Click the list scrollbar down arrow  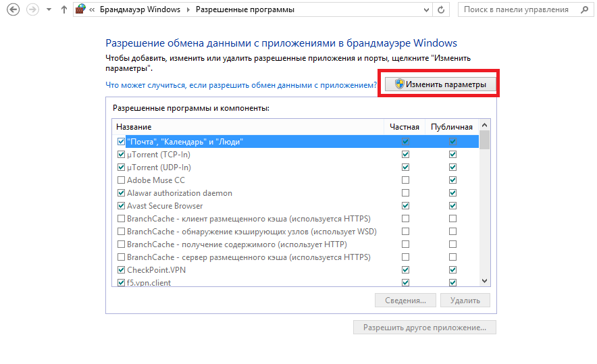click(x=484, y=281)
